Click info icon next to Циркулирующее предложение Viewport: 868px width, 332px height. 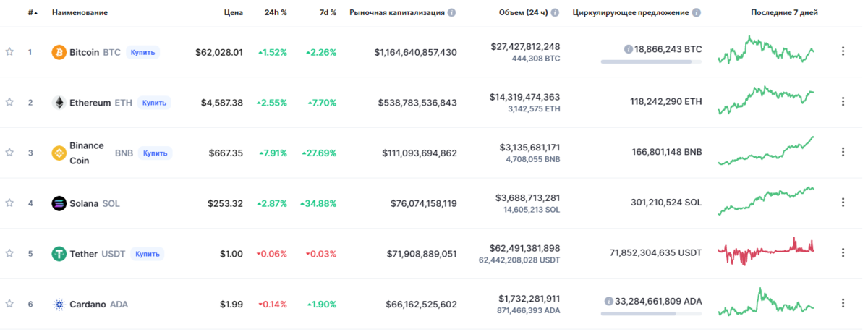[697, 13]
